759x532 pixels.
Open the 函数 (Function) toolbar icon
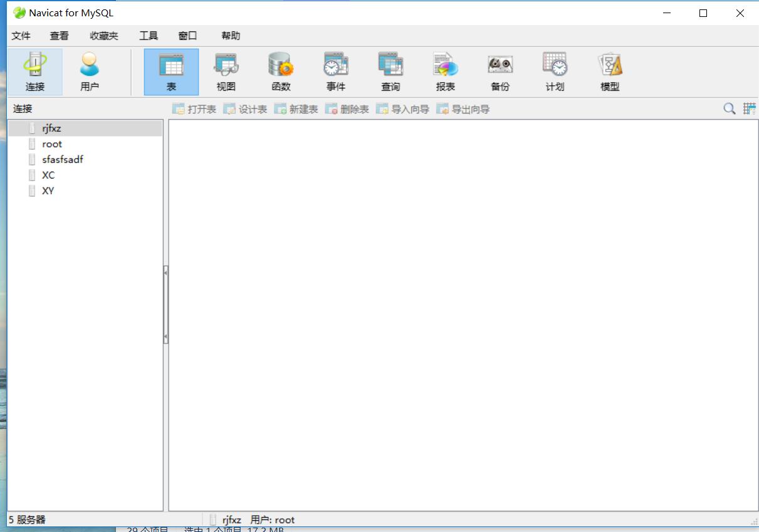click(281, 71)
